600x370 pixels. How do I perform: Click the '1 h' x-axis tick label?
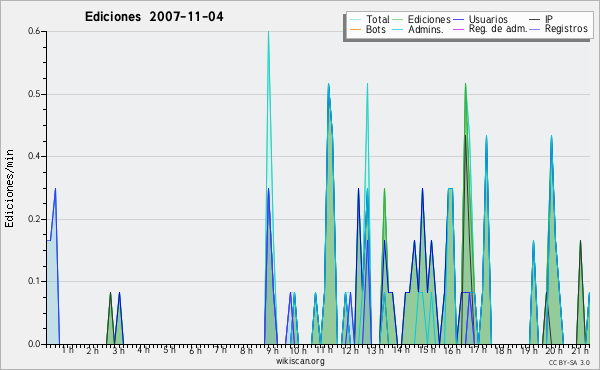67,350
